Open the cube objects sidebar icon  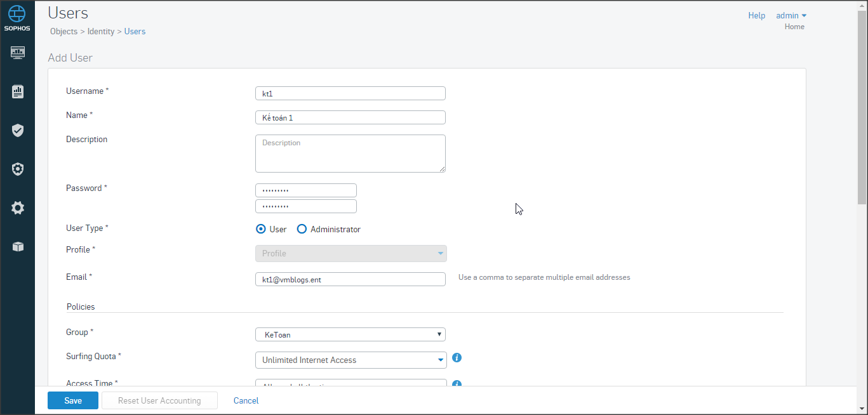(x=18, y=247)
